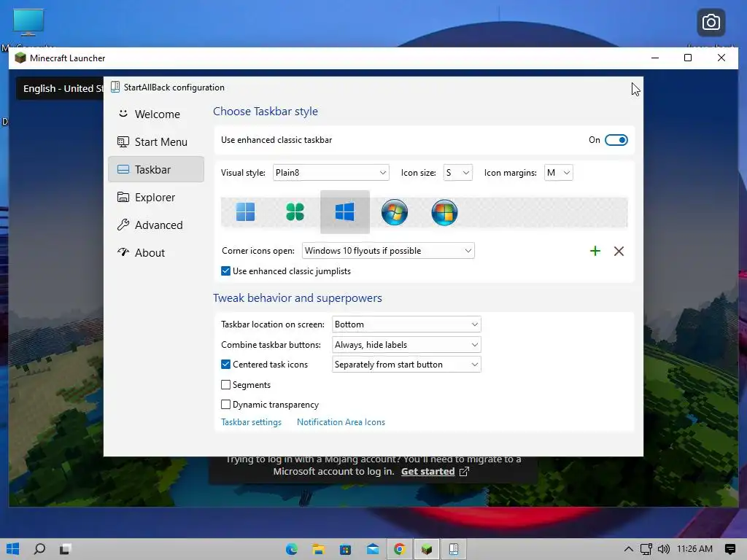
Task: Select the Taskbar section
Action: point(156,169)
